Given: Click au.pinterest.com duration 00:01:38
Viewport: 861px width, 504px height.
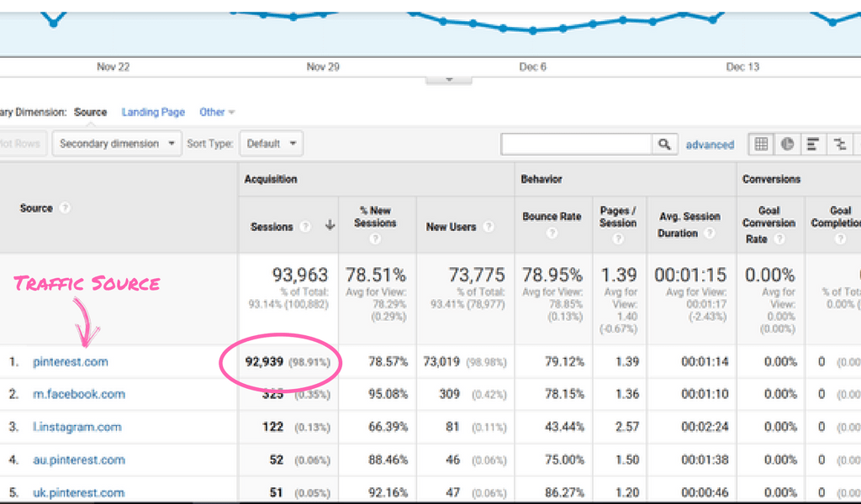Looking at the screenshot, I should (x=705, y=460).
